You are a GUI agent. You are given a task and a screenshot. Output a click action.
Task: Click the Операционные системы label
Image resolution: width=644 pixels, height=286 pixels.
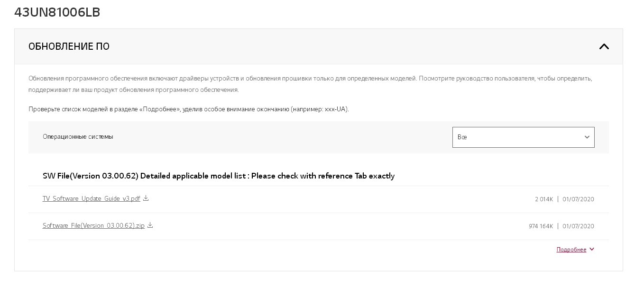pos(78,137)
